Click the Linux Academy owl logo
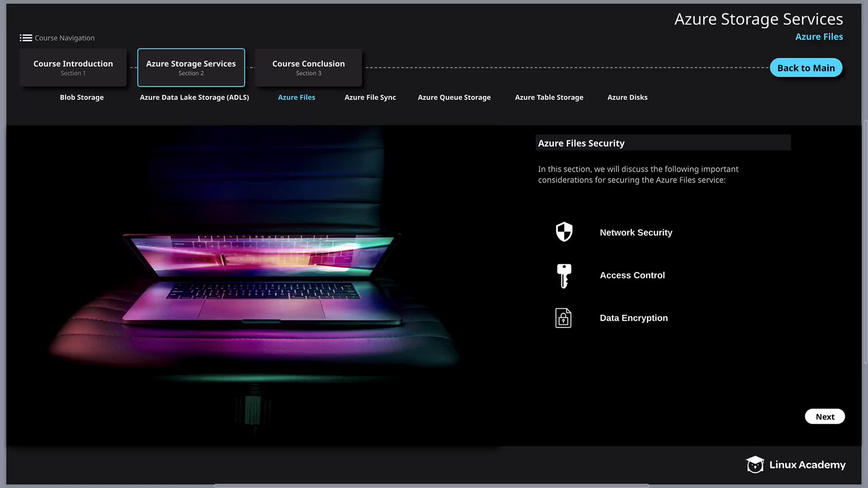 click(x=755, y=465)
